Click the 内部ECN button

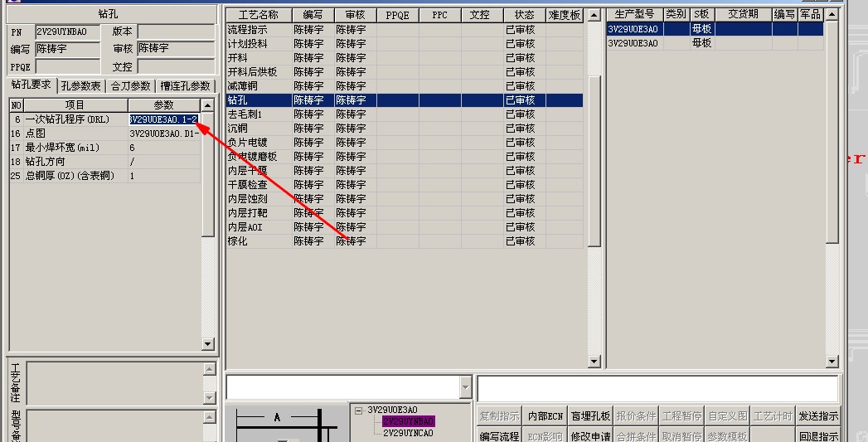[x=546, y=416]
